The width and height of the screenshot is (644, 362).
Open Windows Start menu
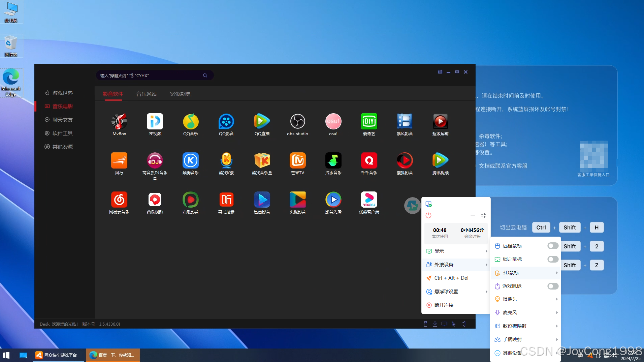click(x=6, y=355)
